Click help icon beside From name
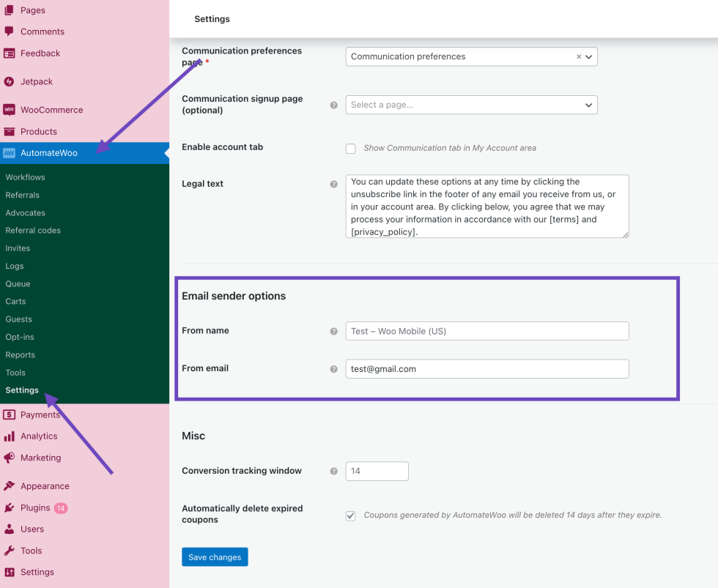718x588 pixels. tap(334, 331)
